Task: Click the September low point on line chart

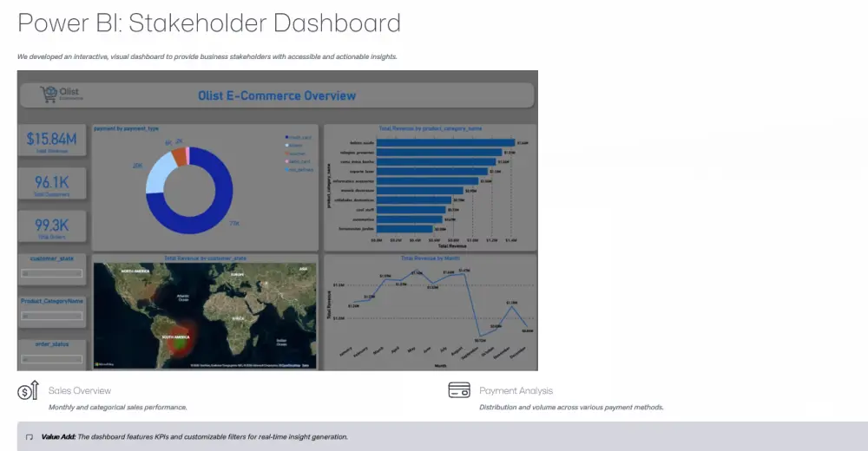Action: point(480,336)
